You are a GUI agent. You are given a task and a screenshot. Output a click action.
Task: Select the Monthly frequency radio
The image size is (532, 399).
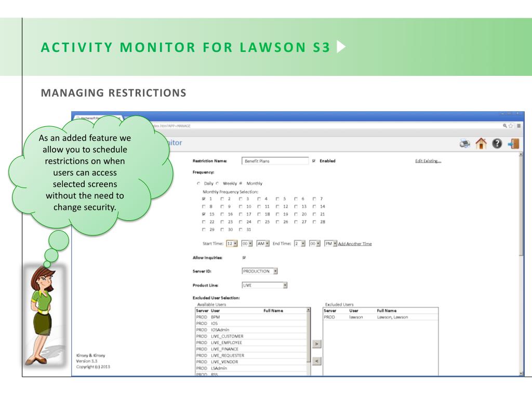pyautogui.click(x=241, y=183)
